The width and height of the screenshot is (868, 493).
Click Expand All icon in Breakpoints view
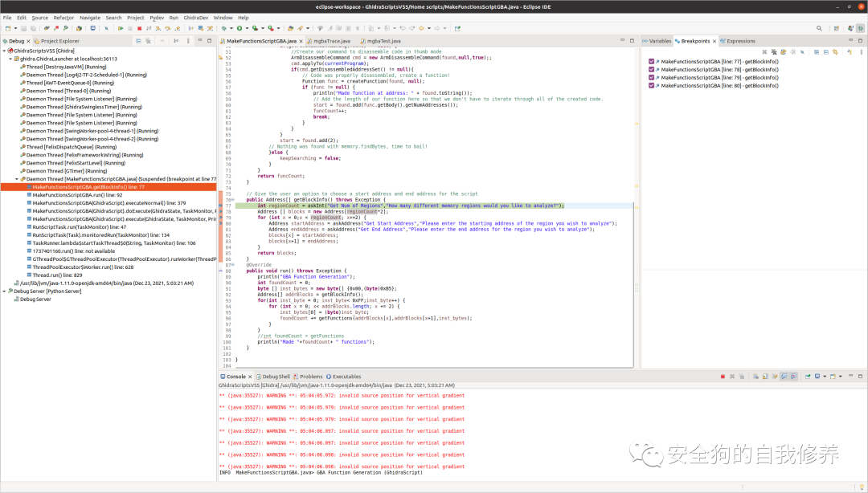(817, 52)
